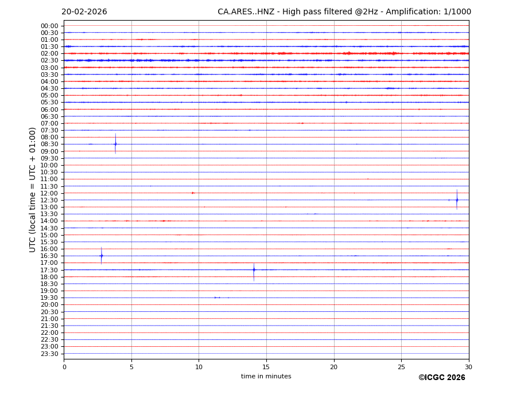Viewport: 532px width, 399px height.
Task: Click the 'time in minutes' axis label
Action: coord(266,377)
